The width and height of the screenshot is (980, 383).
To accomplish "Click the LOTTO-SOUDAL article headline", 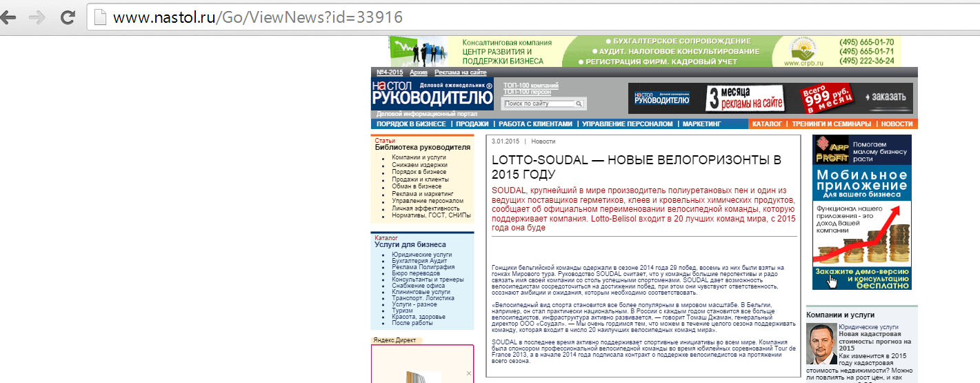I will pos(637,167).
